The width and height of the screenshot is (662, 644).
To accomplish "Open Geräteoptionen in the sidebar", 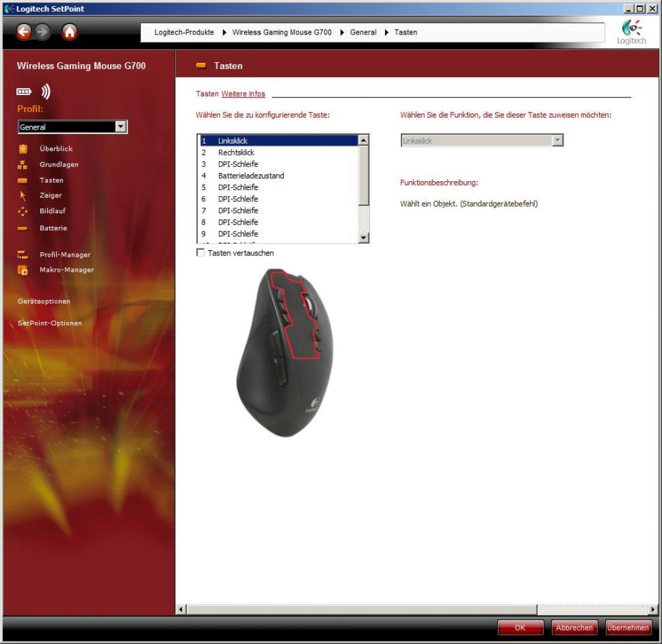I will click(44, 301).
